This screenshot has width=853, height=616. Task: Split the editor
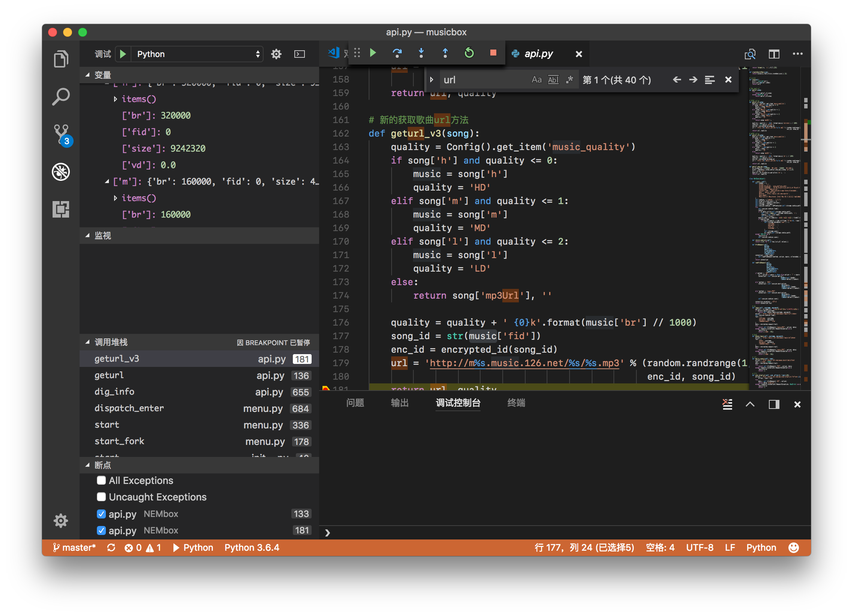tap(774, 54)
